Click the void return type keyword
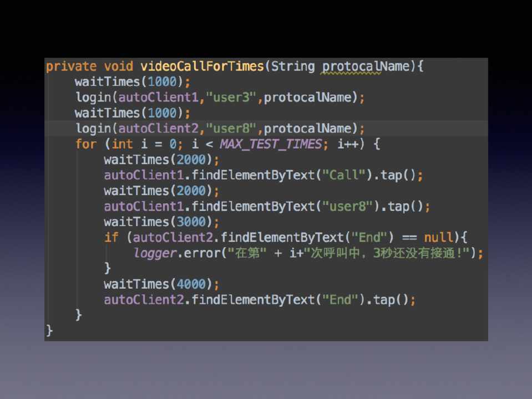This screenshot has width=532, height=399. [x=118, y=66]
